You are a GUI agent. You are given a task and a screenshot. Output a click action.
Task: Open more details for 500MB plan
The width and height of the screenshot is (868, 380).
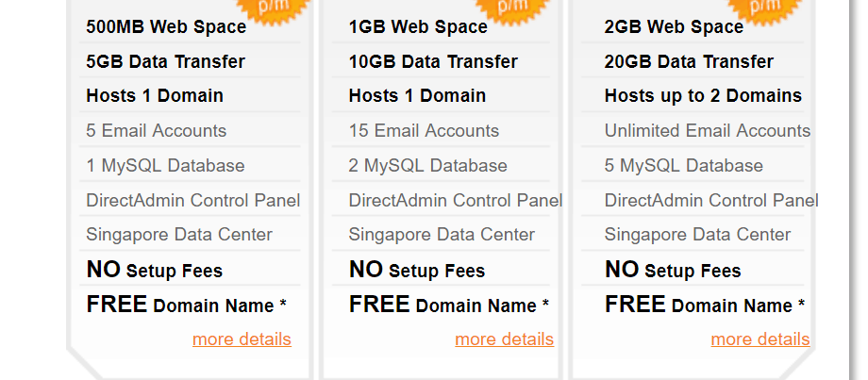pos(242,339)
